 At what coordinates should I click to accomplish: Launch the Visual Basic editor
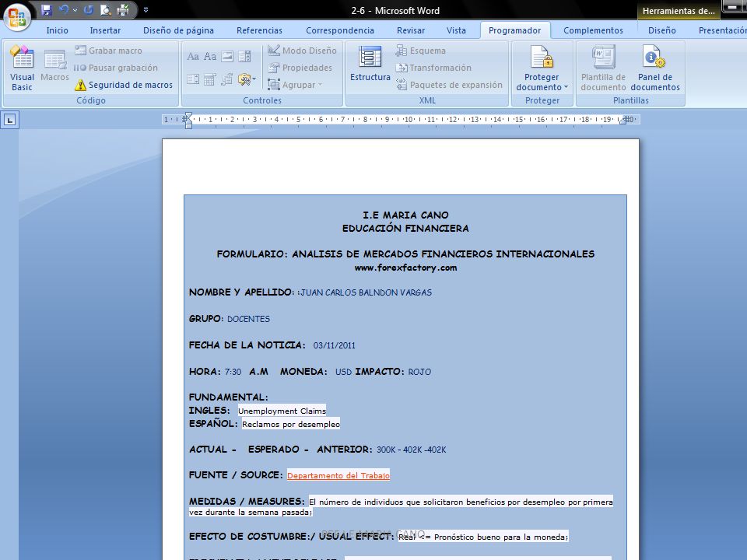22,68
